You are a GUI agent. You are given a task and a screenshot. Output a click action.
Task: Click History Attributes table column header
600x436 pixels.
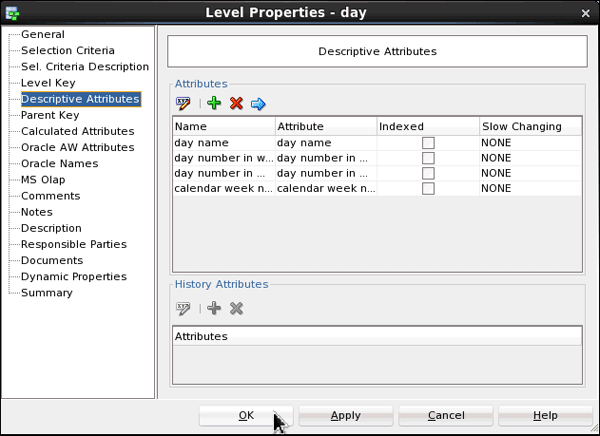[x=377, y=336]
